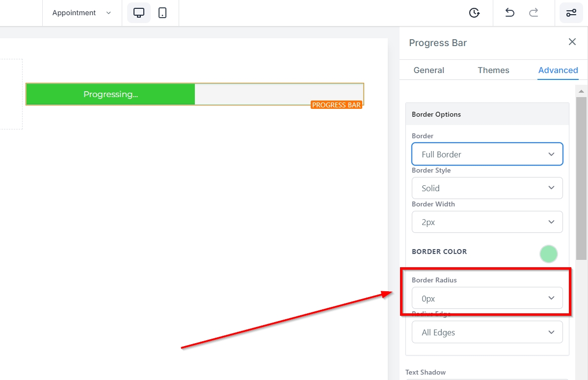
Task: Select the green Progressing bar element
Action: pyautogui.click(x=110, y=94)
